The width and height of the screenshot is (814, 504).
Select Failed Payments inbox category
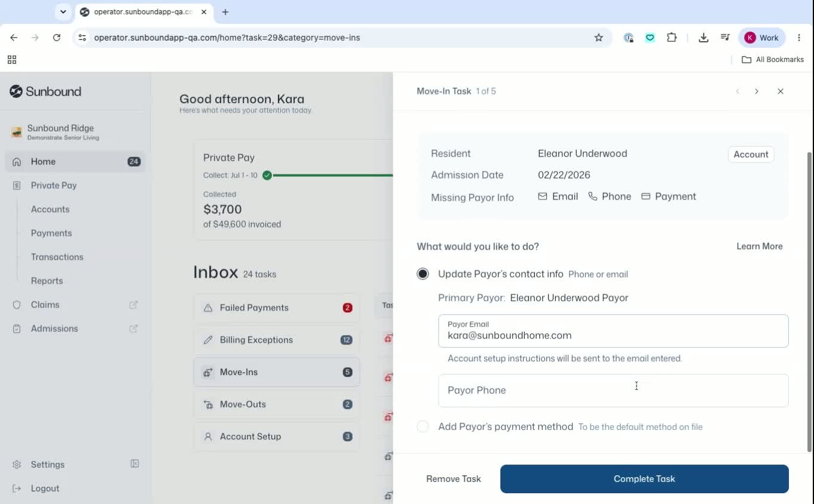277,308
